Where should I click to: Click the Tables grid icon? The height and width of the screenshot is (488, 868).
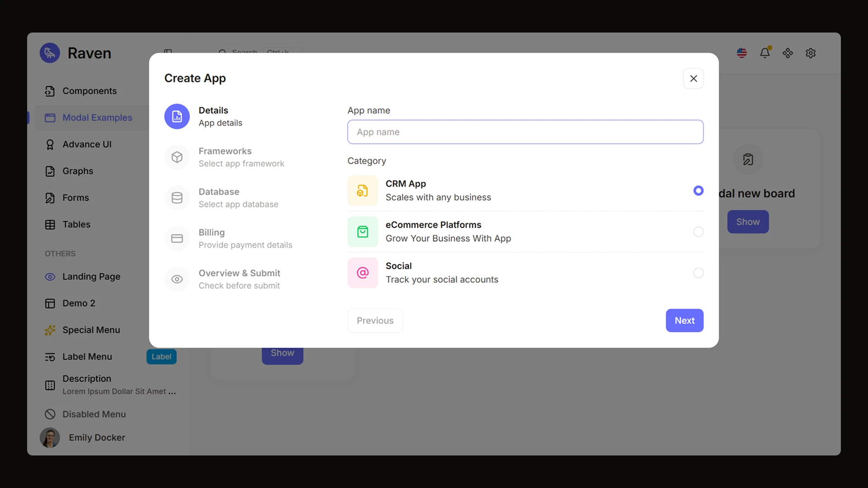[50, 225]
